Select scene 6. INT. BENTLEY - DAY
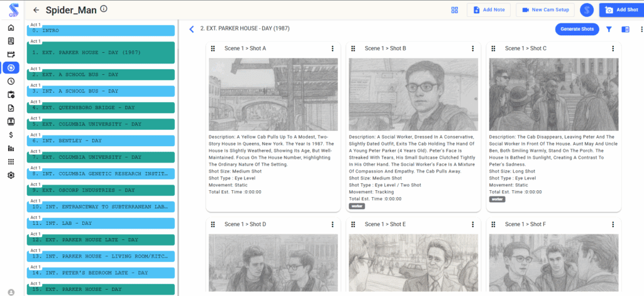This screenshot has height=296, width=644. click(x=101, y=140)
